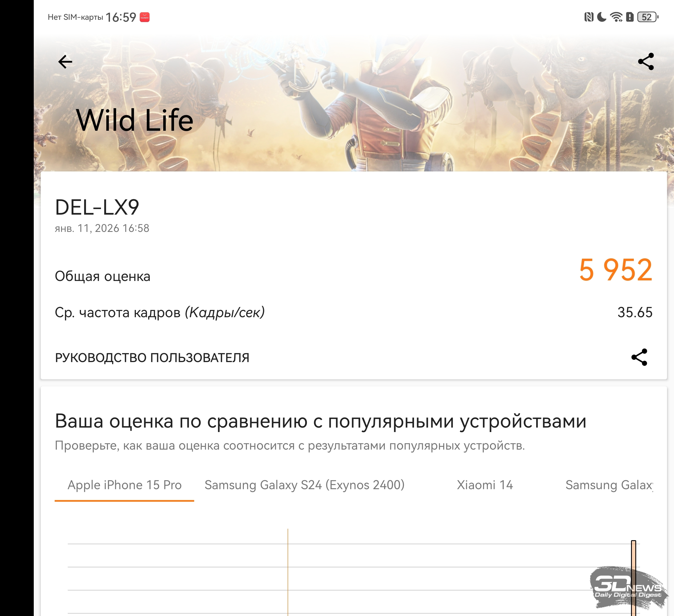The height and width of the screenshot is (616, 674).
Task: Tap the DEL-LX9 device name
Action: click(x=97, y=207)
